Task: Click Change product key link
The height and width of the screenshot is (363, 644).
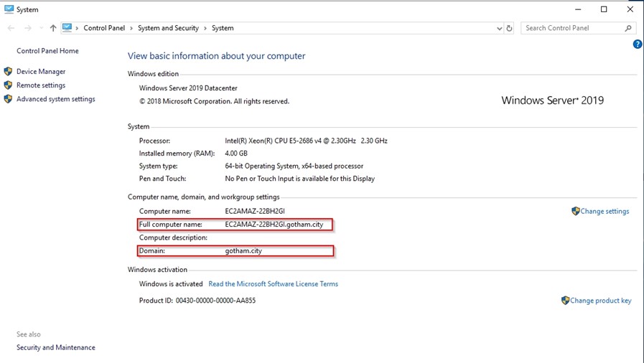Action: click(x=600, y=301)
